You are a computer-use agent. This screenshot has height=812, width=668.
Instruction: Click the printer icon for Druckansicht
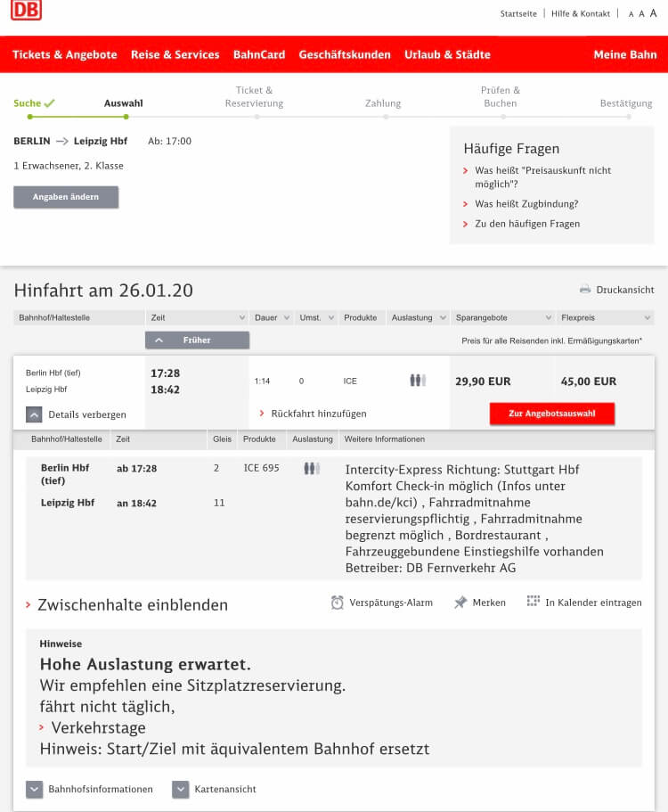click(585, 290)
